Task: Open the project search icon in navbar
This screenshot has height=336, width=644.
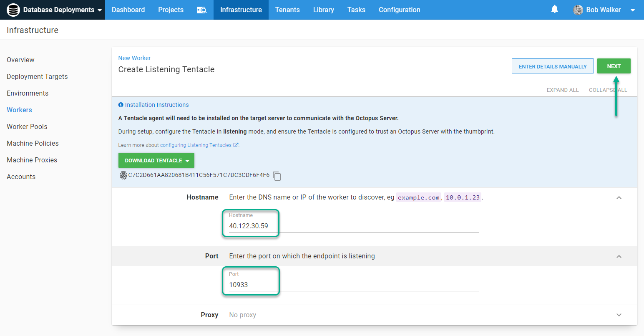Action: pyautogui.click(x=201, y=10)
